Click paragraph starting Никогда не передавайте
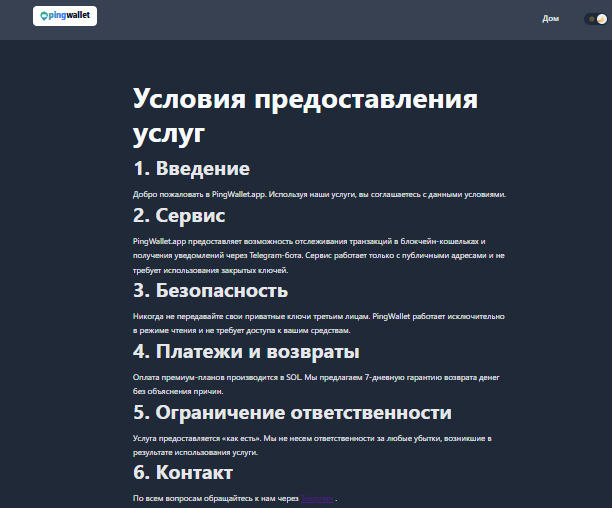This screenshot has height=508, width=612. pos(319,323)
